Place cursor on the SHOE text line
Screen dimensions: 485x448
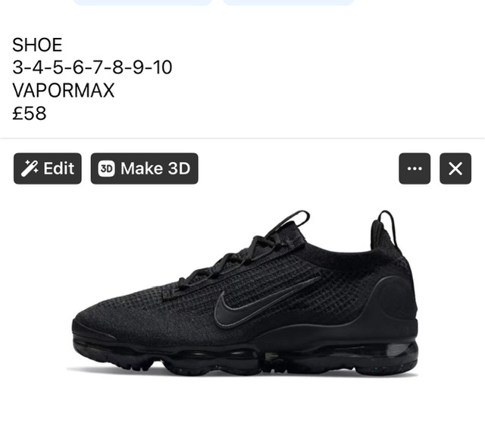coord(37,45)
